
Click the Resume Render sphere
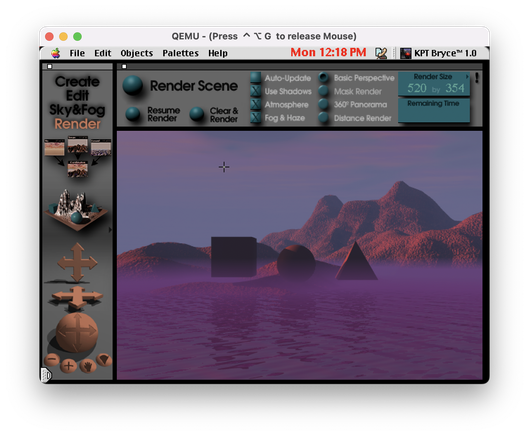coord(133,114)
